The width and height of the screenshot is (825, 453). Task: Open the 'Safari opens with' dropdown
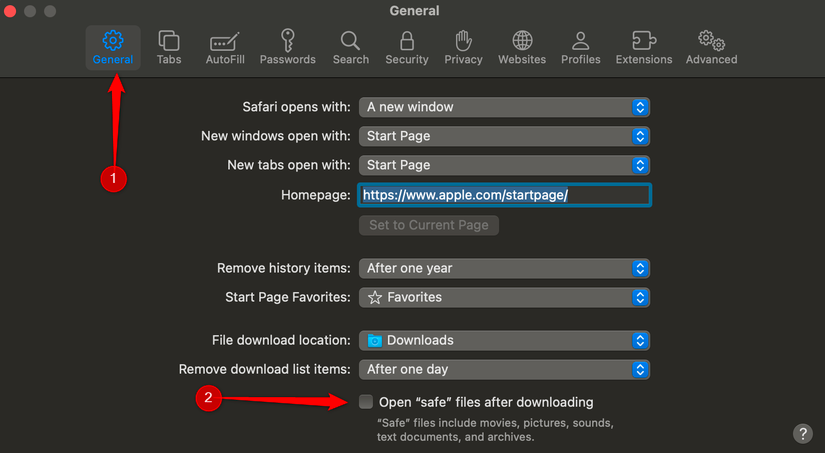[504, 107]
